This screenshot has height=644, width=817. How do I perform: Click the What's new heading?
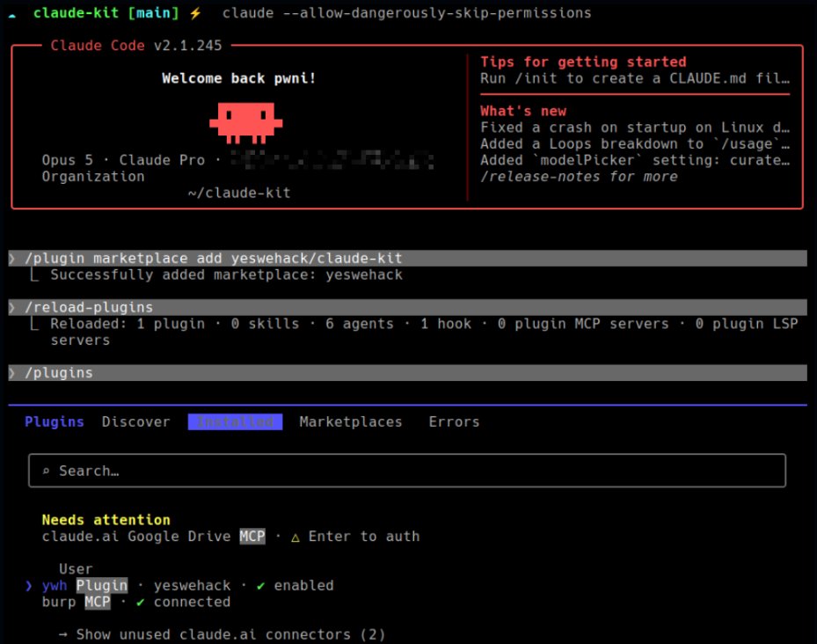(x=523, y=111)
